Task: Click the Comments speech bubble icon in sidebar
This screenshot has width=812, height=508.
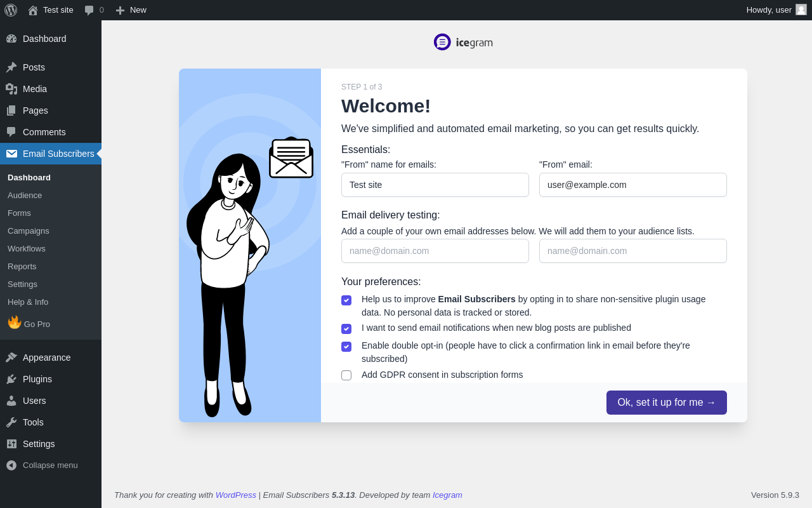Action: point(11,132)
